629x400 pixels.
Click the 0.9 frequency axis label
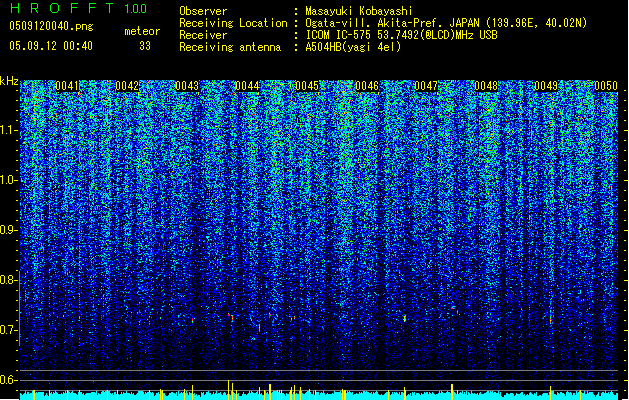[x=9, y=230]
